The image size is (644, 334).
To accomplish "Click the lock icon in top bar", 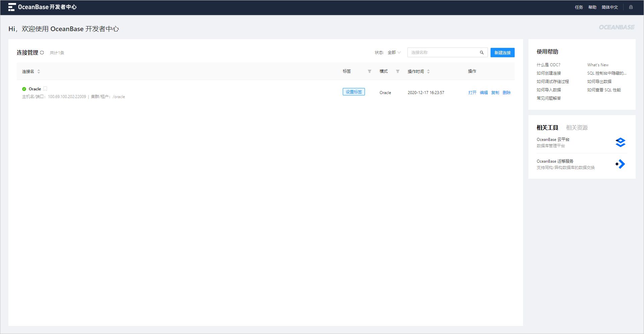I will [x=631, y=7].
